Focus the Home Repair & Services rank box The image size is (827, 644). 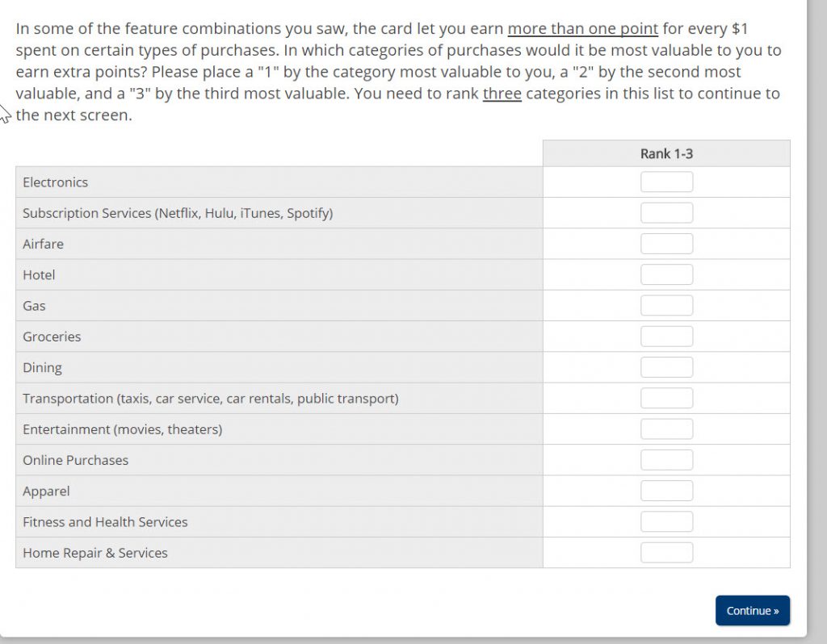pyautogui.click(x=666, y=553)
